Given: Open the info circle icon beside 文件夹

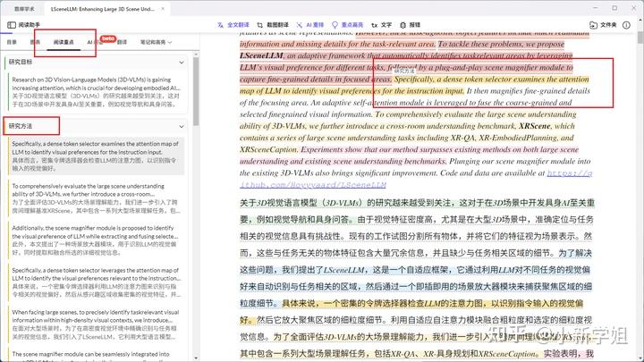Looking at the screenshot, I should (x=626, y=25).
